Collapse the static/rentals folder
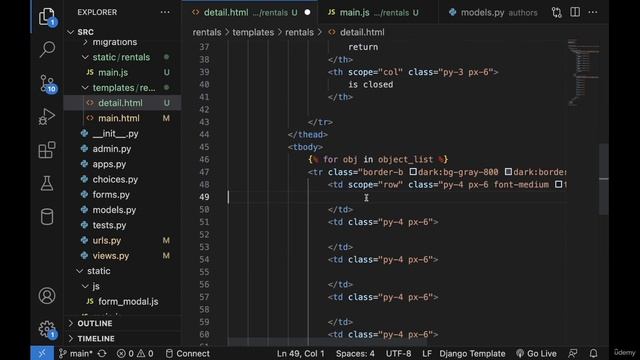 tap(85, 57)
